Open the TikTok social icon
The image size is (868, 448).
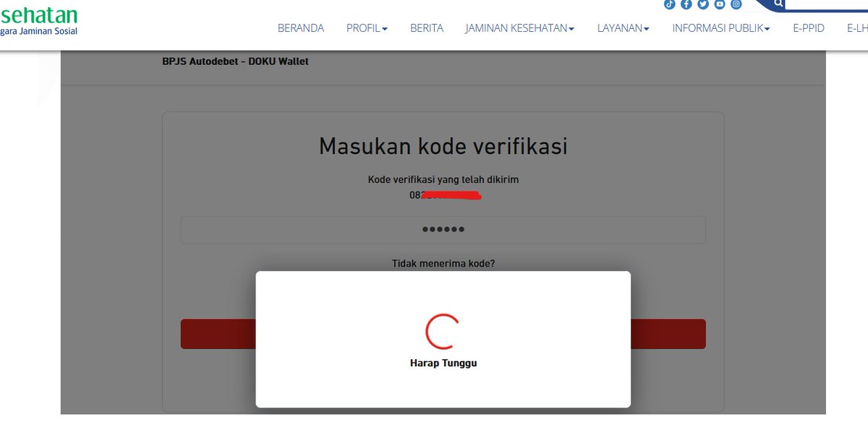click(x=670, y=4)
